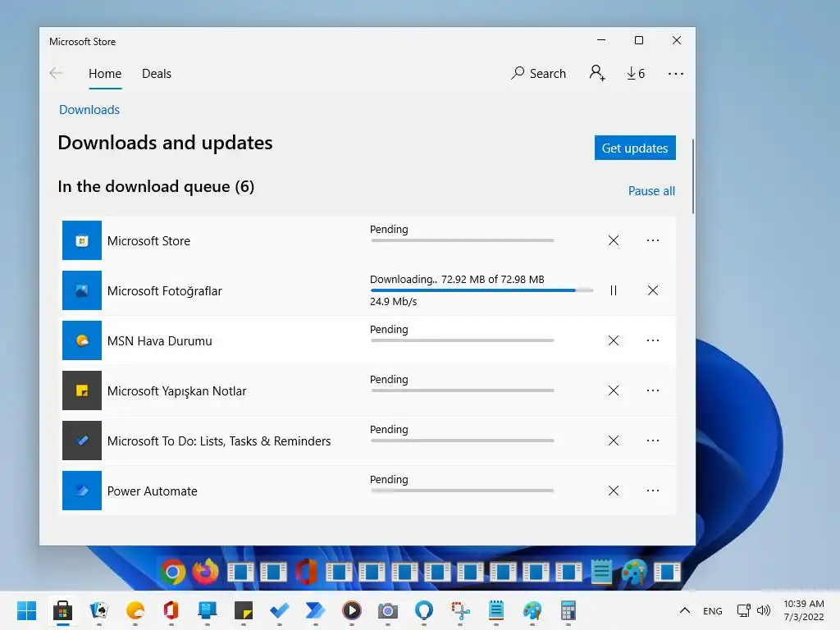
Task: Open more options for Microsoft To Do row
Action: click(652, 441)
